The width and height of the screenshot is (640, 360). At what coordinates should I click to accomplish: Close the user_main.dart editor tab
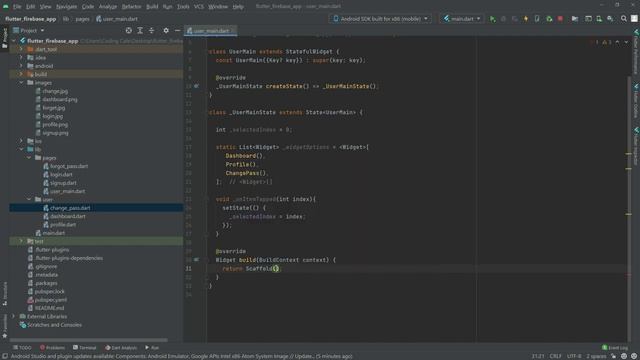[233, 31]
